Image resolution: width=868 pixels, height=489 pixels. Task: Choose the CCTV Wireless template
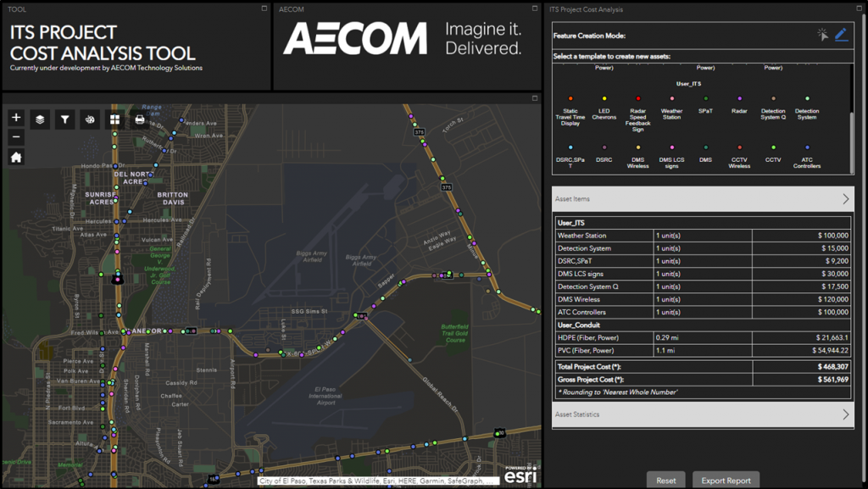739,158
